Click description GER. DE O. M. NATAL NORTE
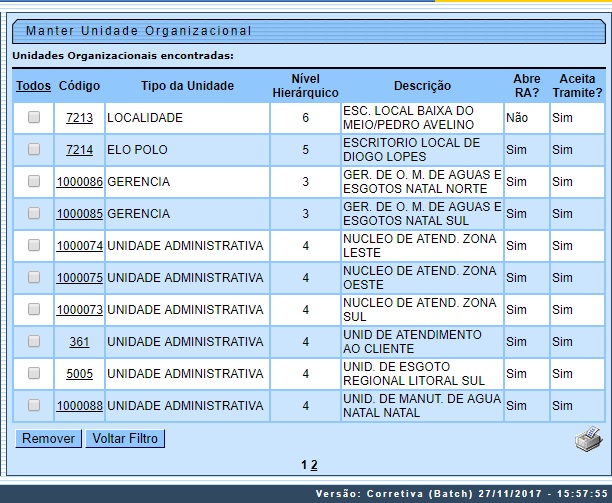This screenshot has width=612, height=503. (x=422, y=182)
